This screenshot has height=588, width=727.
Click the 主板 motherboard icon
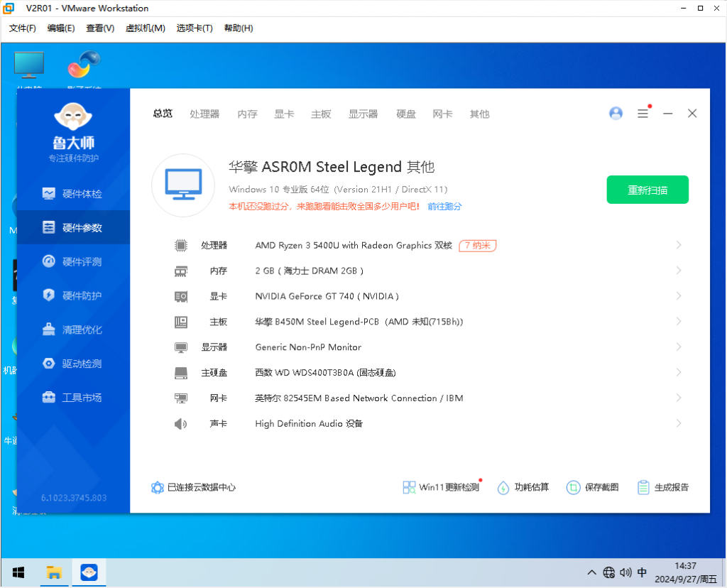(181, 322)
